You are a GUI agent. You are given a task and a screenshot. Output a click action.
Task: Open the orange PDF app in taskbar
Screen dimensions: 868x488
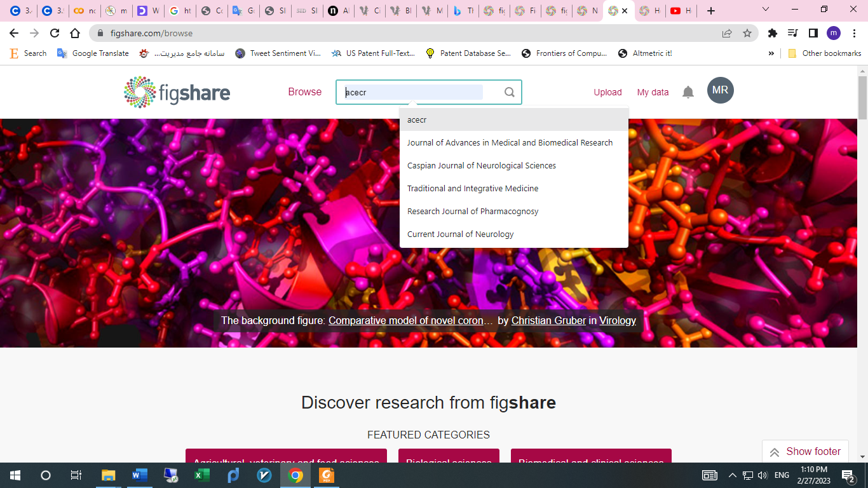click(327, 475)
